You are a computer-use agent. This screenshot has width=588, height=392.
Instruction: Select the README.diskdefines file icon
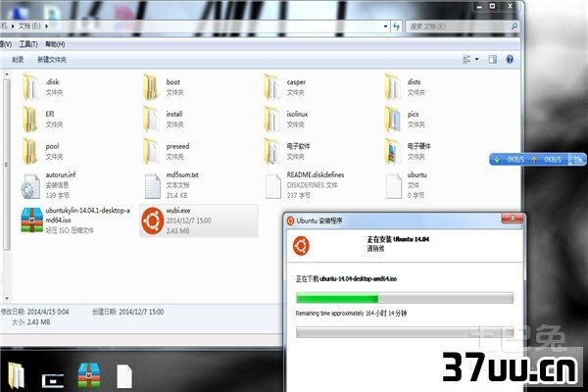[273, 186]
